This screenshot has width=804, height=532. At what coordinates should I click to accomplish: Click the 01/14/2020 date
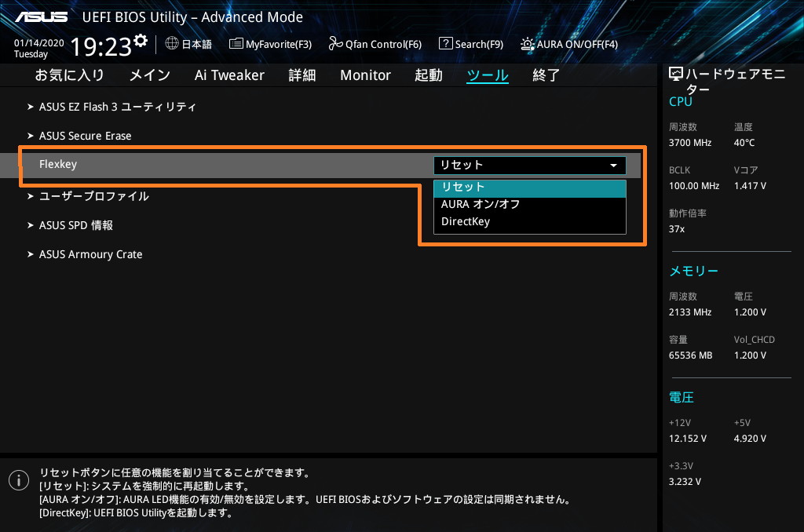pyautogui.click(x=39, y=43)
